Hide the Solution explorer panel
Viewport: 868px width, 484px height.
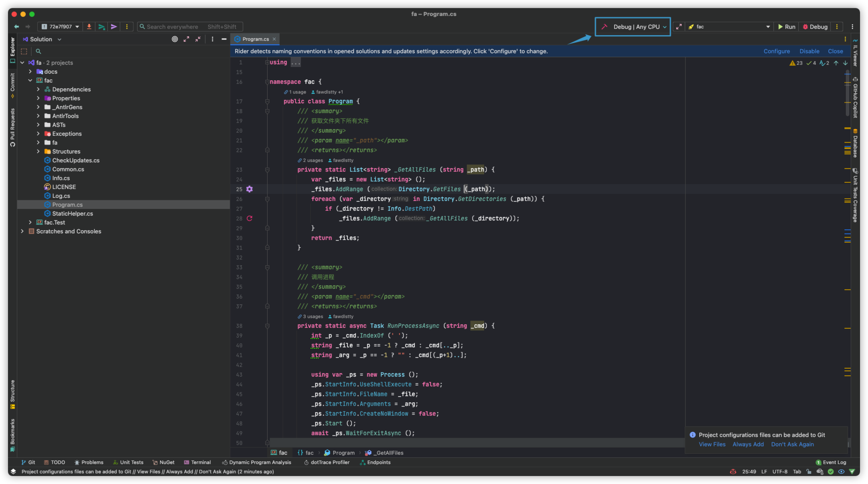(x=224, y=39)
